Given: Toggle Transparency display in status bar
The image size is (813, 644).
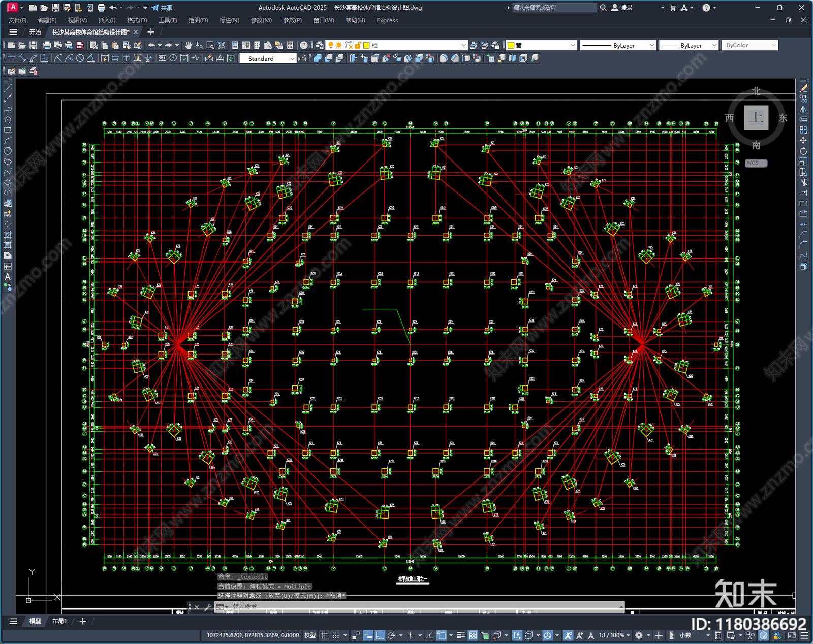Looking at the screenshot, I should [473, 635].
